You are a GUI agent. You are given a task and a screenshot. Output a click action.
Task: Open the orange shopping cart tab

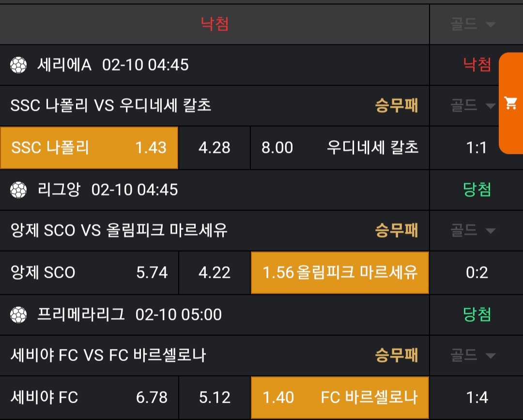coord(511,103)
